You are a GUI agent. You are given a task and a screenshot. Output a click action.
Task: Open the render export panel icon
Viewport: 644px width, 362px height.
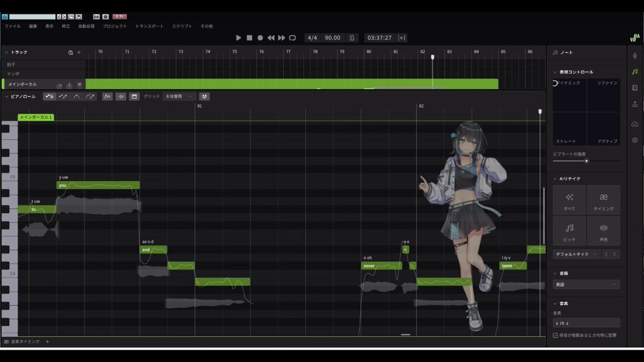point(635,104)
